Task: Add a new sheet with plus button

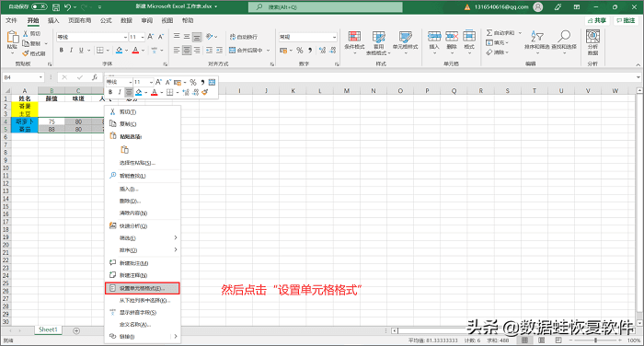Action: (76, 330)
